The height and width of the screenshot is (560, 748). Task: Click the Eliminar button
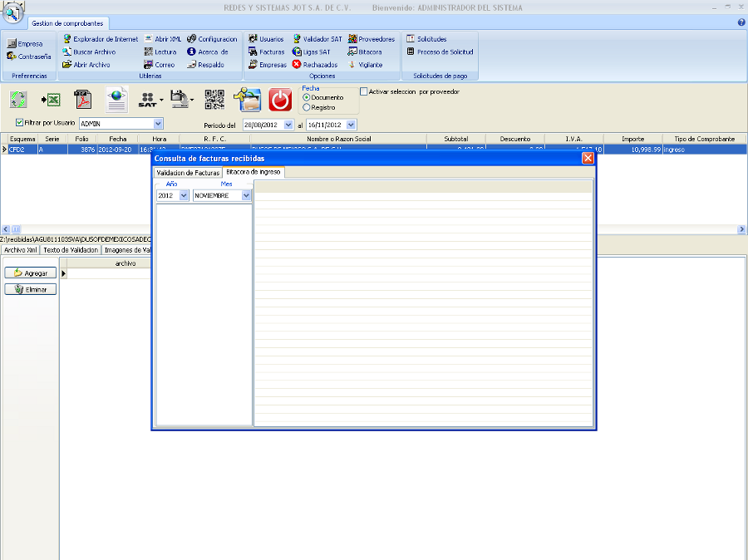31,289
